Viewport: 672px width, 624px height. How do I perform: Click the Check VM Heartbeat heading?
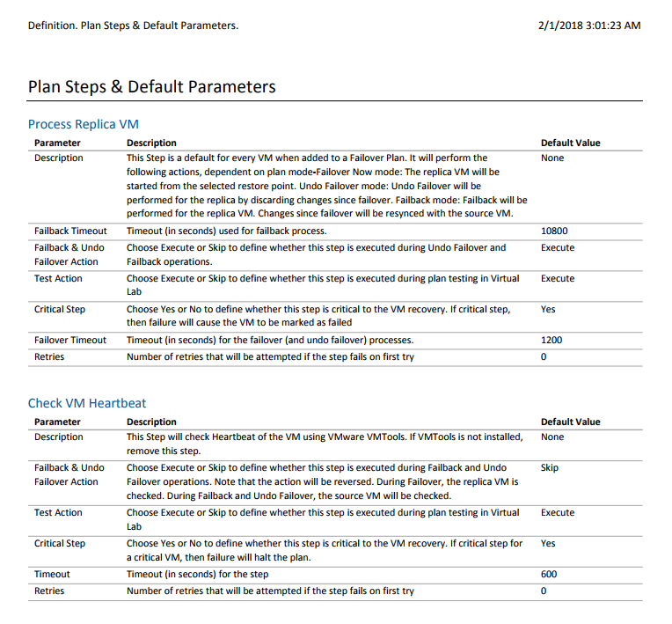point(87,403)
